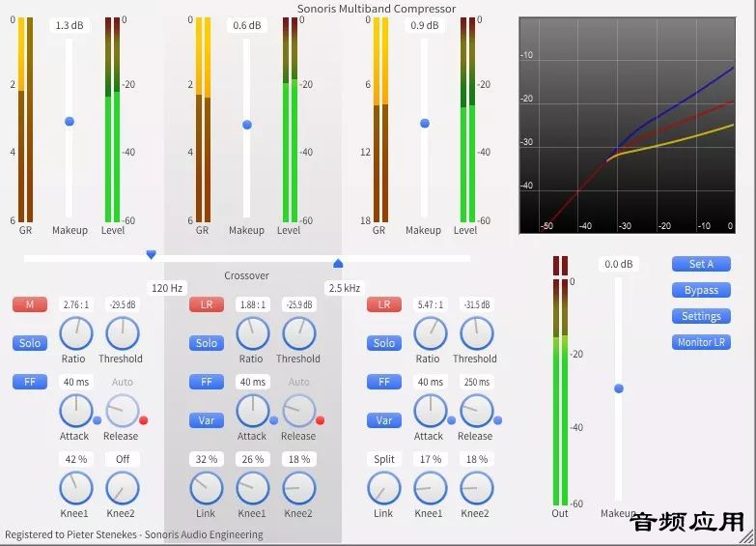Screen dimensions: 756x546
Task: Click the low band Knee1 knob
Action: pos(76,488)
